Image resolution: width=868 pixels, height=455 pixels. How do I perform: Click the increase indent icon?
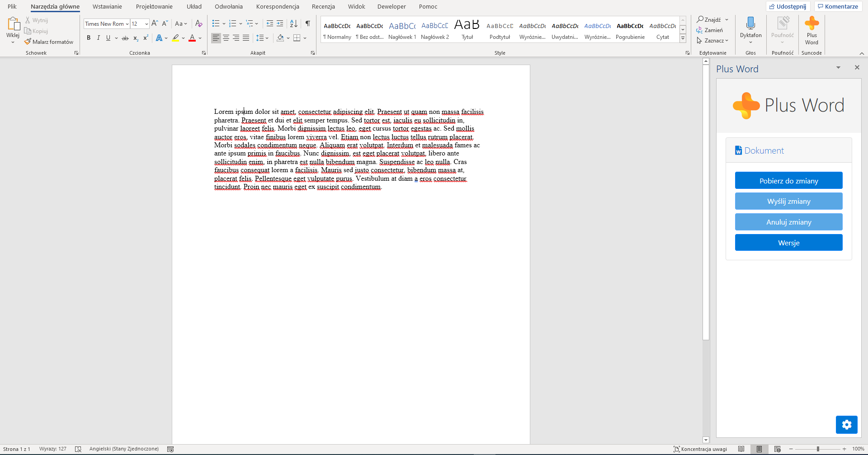coord(280,23)
